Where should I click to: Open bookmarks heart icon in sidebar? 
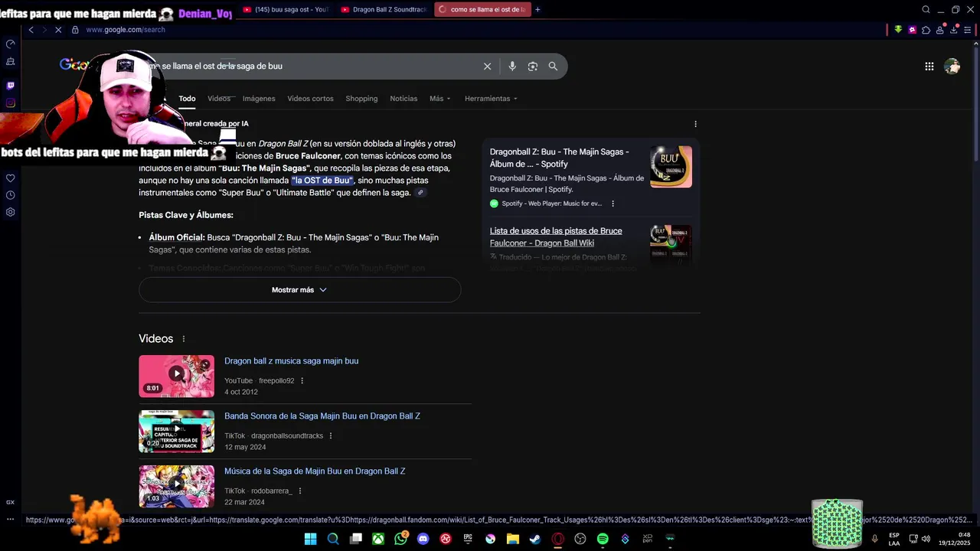(11, 178)
